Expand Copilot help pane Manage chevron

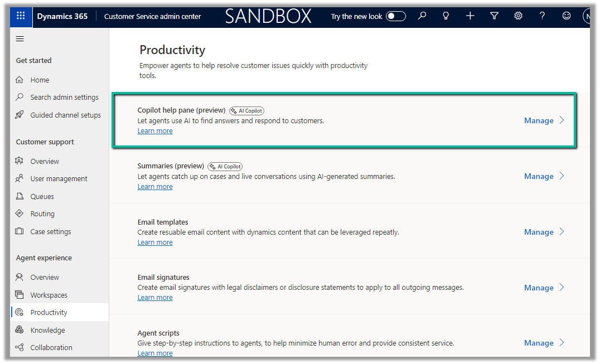tap(562, 120)
